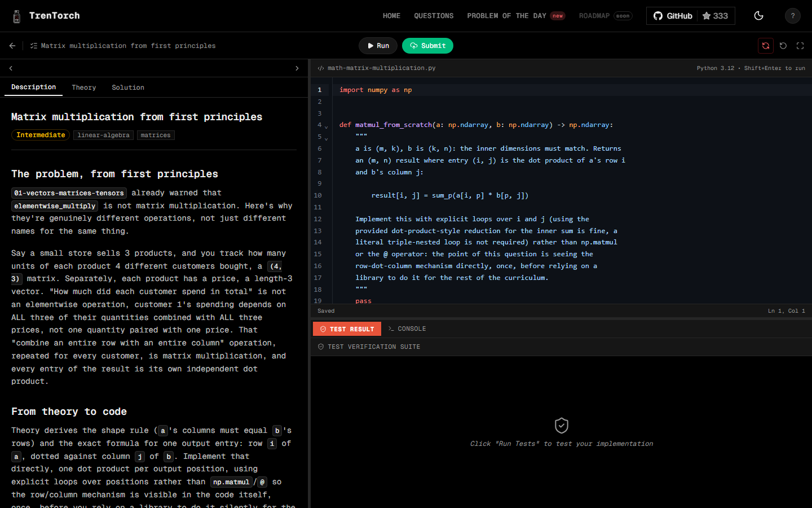This screenshot has width=812, height=508.
Task: Click the TrenTorch logo icon
Action: click(17, 16)
